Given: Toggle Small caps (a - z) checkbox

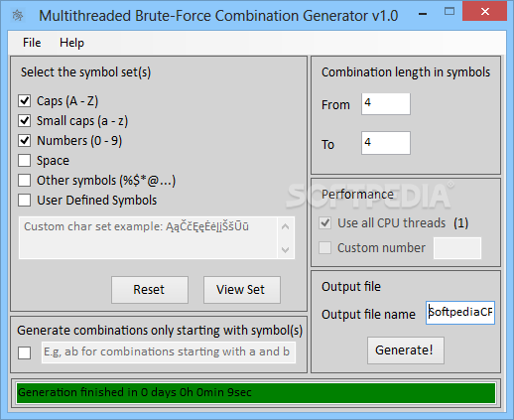Looking at the screenshot, I should (x=25, y=121).
